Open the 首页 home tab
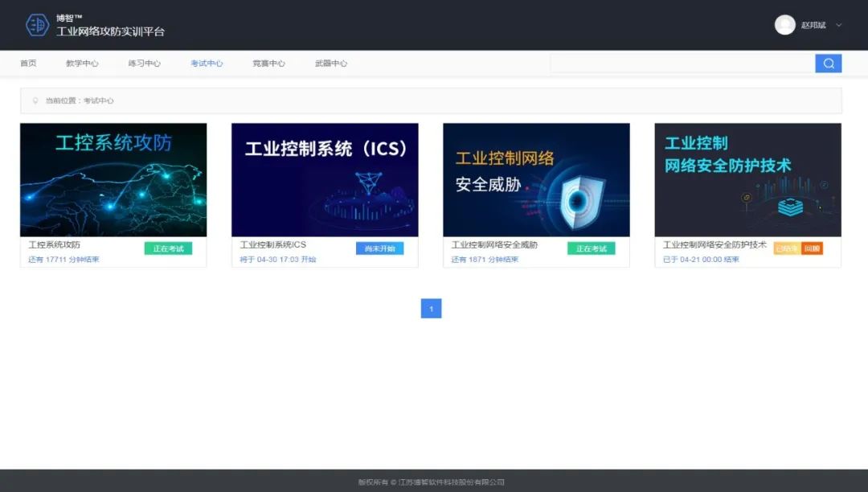Screen dimensions: 868x492 (x=28, y=64)
